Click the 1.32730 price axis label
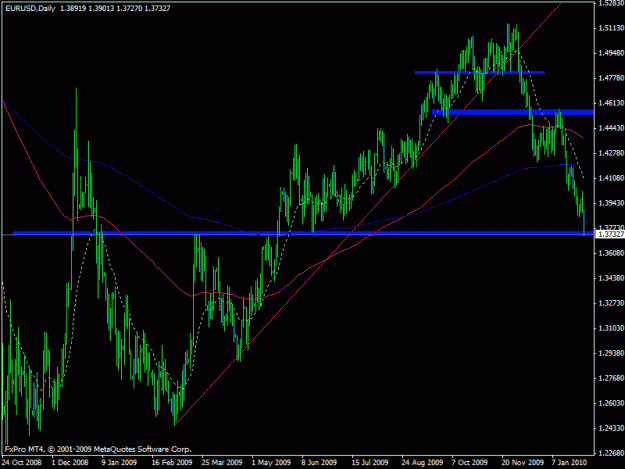This screenshot has width=625, height=469. point(611,303)
